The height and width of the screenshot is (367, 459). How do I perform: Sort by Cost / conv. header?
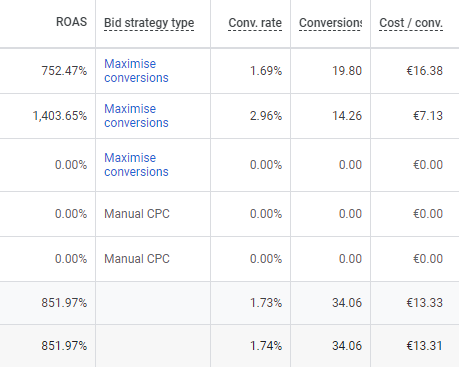[x=411, y=23]
